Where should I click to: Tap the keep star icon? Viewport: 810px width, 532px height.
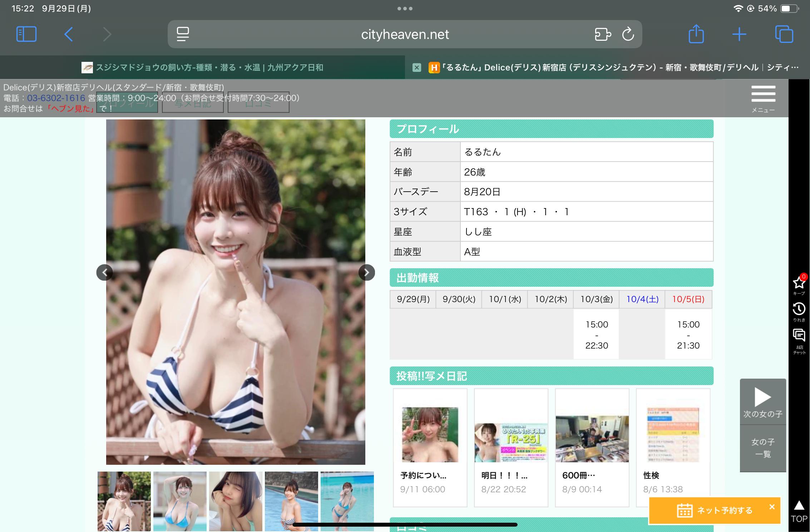799,284
